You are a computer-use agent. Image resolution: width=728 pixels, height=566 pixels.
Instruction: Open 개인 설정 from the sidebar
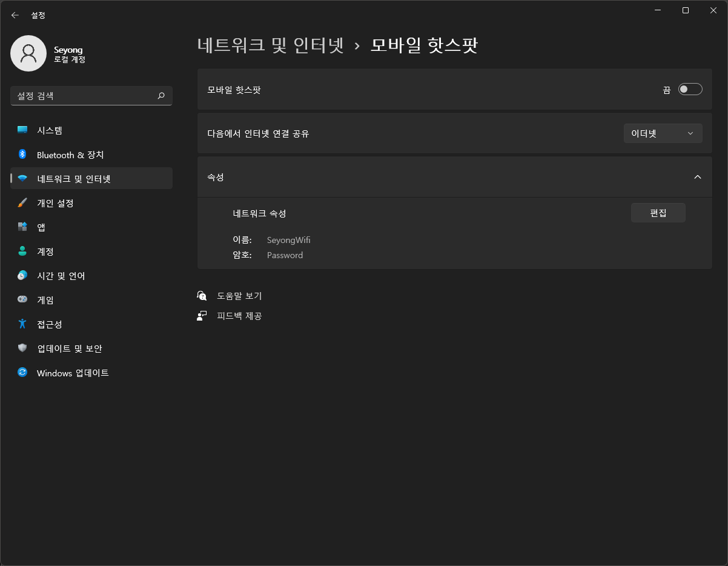22,203
